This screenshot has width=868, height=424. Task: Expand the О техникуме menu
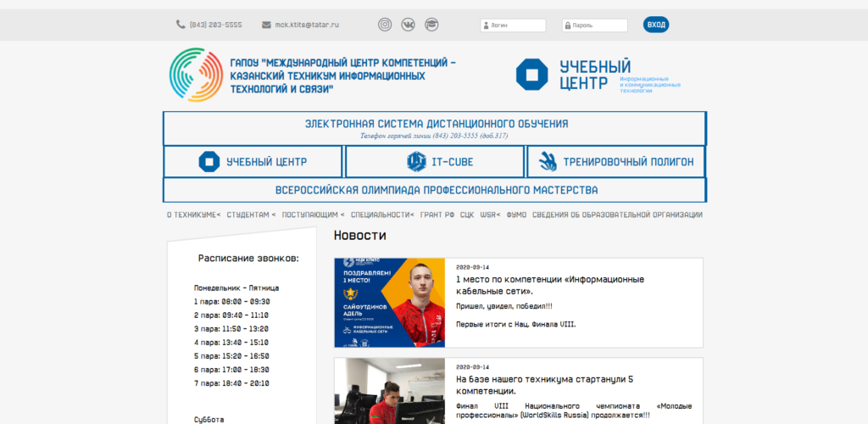(194, 215)
